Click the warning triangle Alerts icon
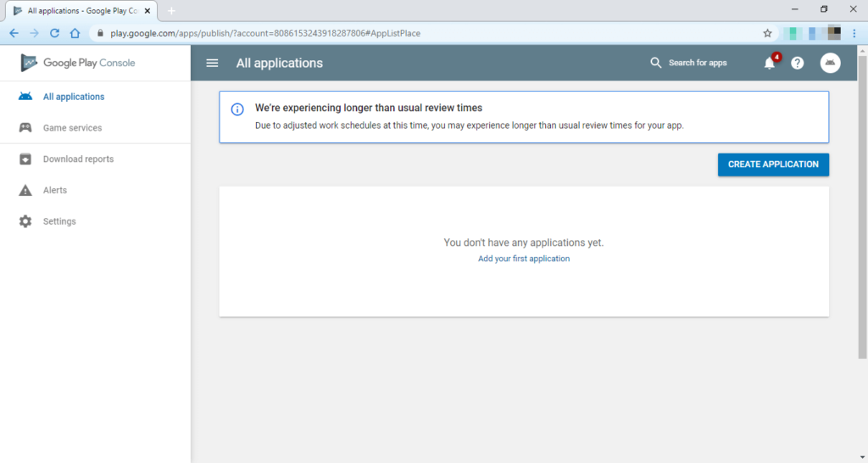 [x=25, y=190]
